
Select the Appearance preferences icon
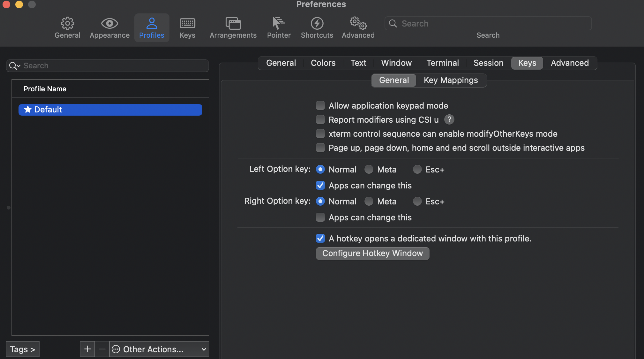click(x=109, y=27)
